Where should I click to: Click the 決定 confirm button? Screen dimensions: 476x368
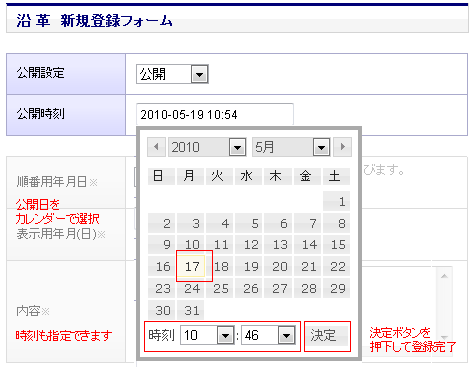point(327,336)
